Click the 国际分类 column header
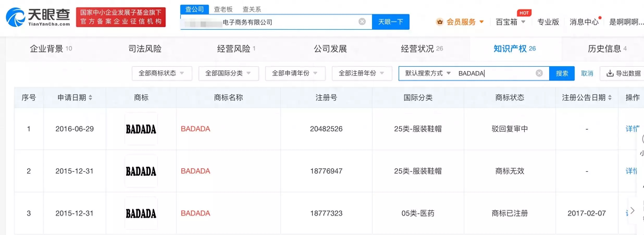This screenshot has height=235, width=644. [418, 97]
